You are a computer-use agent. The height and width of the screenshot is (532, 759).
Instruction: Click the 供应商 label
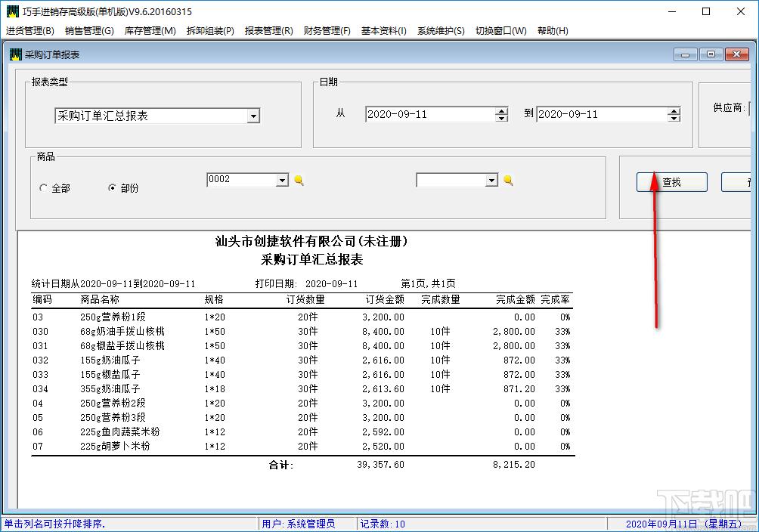(729, 107)
